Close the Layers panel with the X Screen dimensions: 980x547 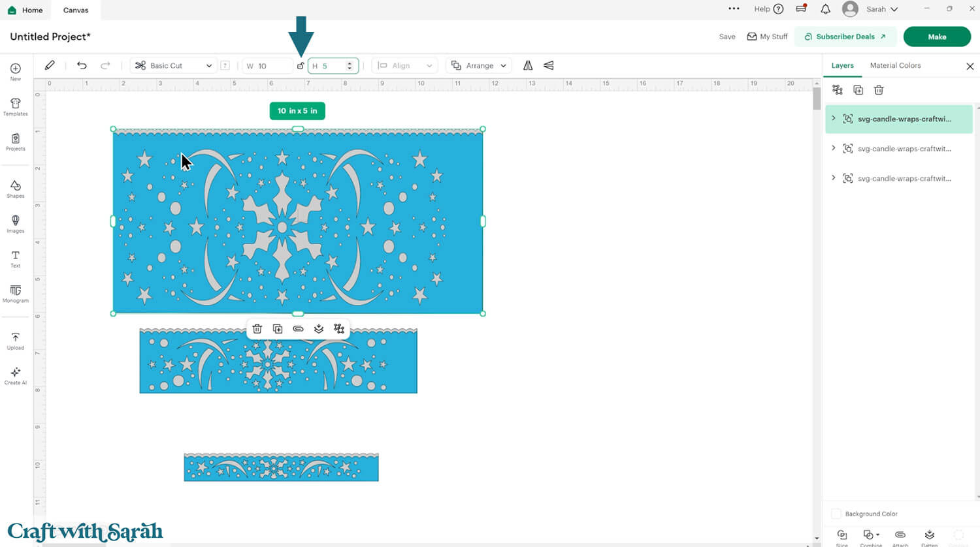[x=970, y=66]
